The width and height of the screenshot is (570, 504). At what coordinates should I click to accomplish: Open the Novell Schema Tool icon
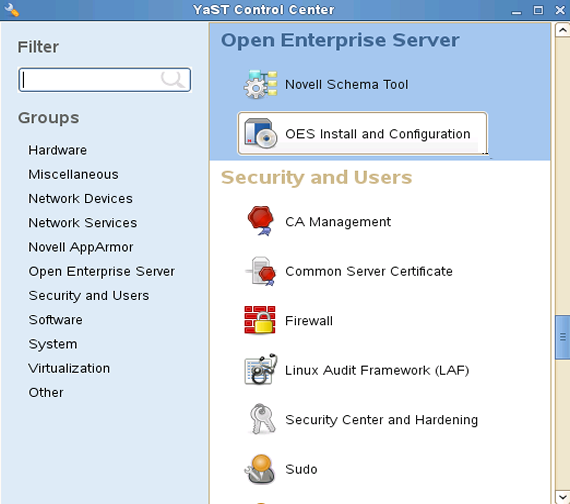[x=260, y=84]
